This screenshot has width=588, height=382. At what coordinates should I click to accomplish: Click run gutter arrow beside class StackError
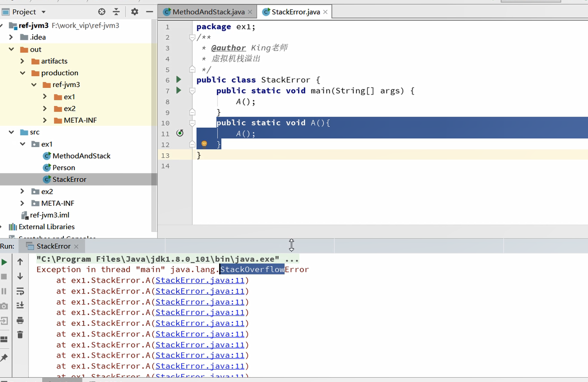tap(179, 80)
